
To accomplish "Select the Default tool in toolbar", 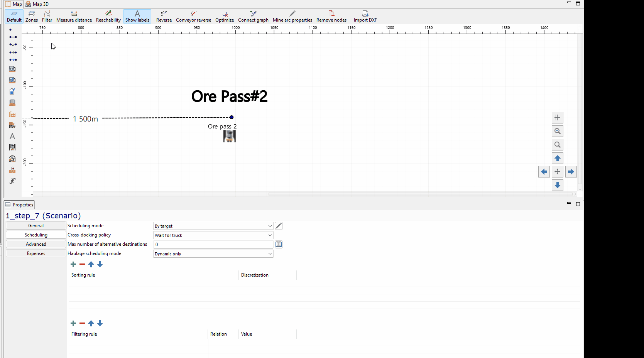I will point(14,16).
